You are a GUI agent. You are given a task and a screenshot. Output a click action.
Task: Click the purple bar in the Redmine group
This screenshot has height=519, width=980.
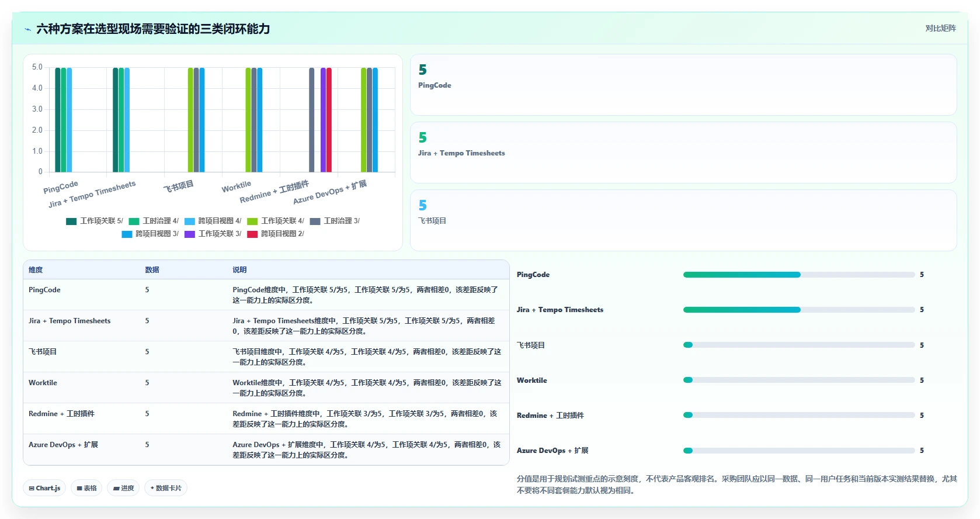pyautogui.click(x=323, y=120)
